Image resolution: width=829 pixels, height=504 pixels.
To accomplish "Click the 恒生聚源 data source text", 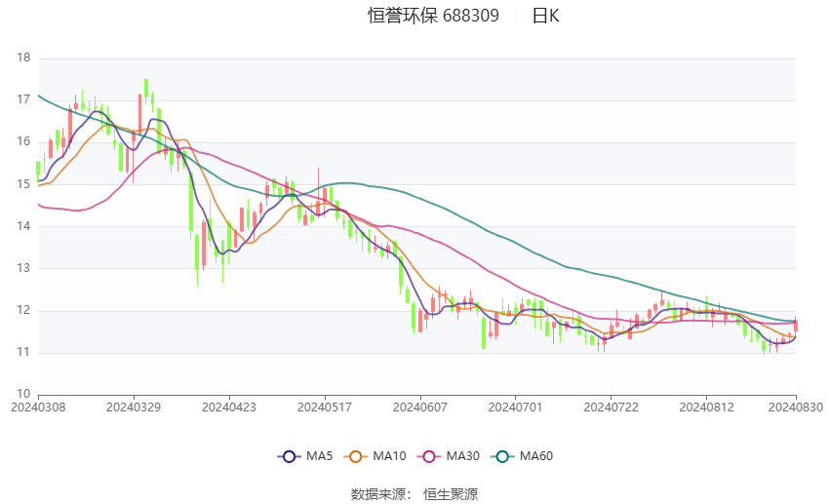I will (451, 494).
